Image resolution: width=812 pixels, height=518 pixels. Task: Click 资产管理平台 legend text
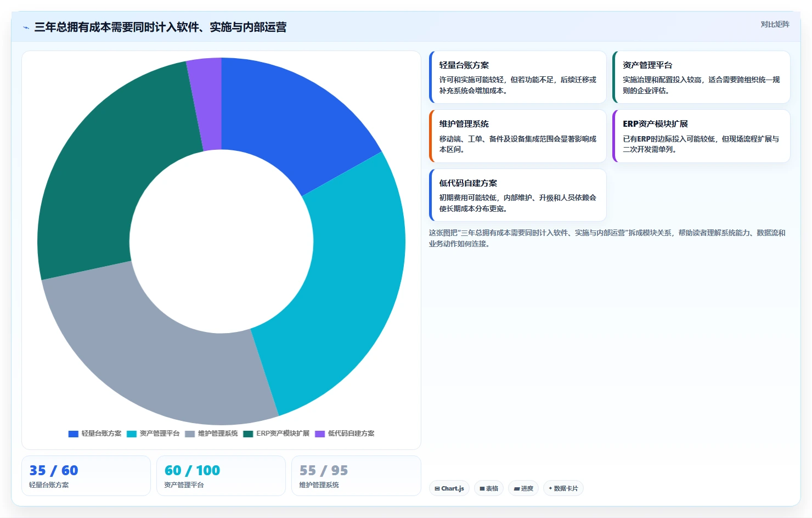pyautogui.click(x=160, y=433)
